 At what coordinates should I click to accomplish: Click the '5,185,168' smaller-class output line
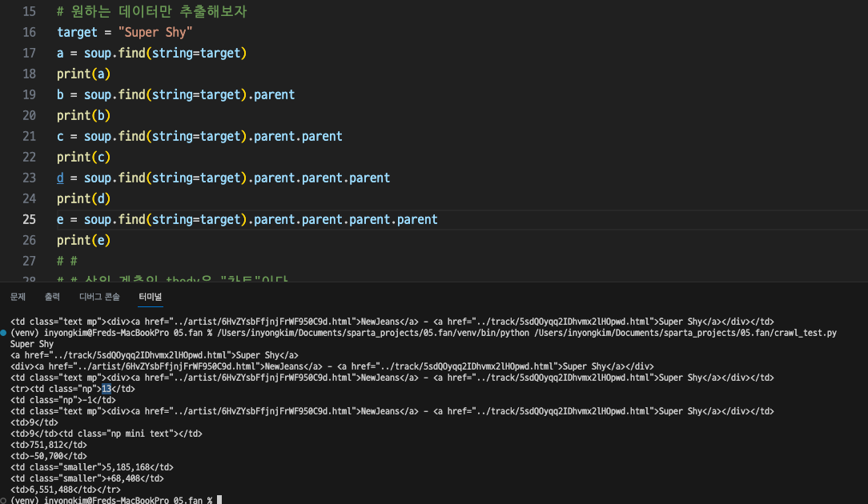92,467
